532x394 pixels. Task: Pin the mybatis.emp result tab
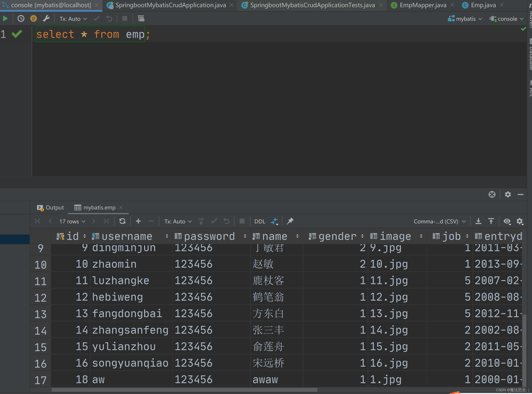pyautogui.click(x=290, y=221)
